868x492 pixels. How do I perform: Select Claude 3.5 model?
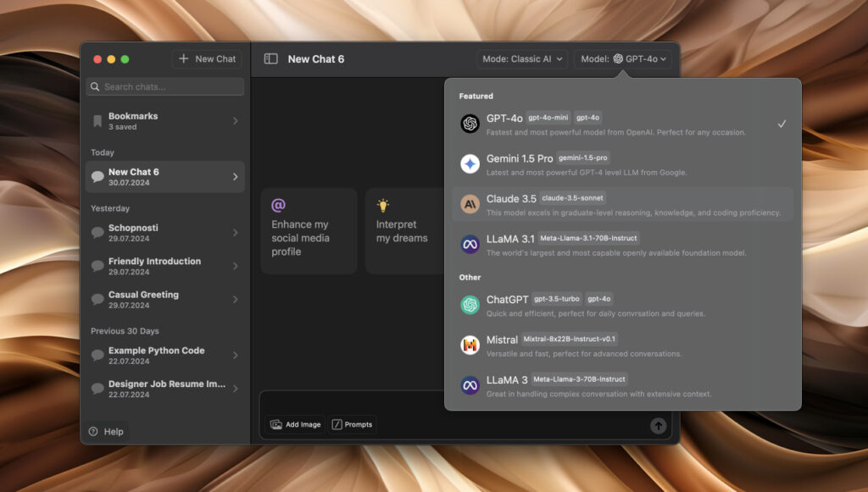(623, 204)
